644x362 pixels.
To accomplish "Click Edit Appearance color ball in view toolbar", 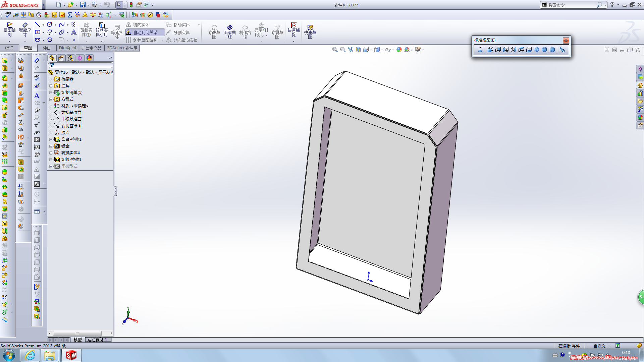I will point(399,50).
